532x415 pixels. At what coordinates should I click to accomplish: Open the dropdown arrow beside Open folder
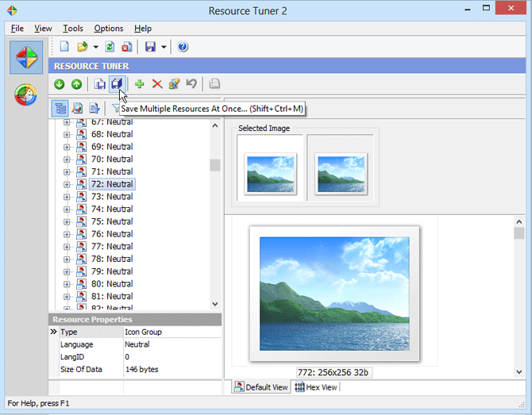click(x=95, y=47)
